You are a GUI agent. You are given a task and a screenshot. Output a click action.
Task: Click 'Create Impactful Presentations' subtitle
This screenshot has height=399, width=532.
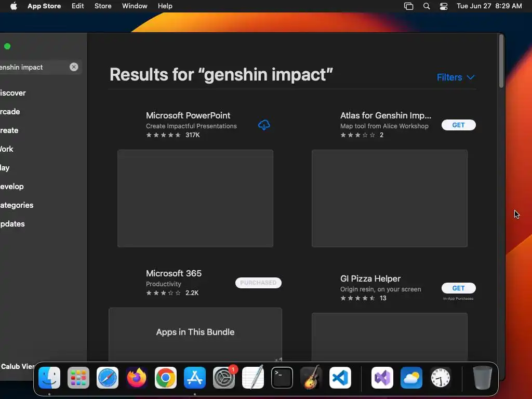[x=191, y=126]
